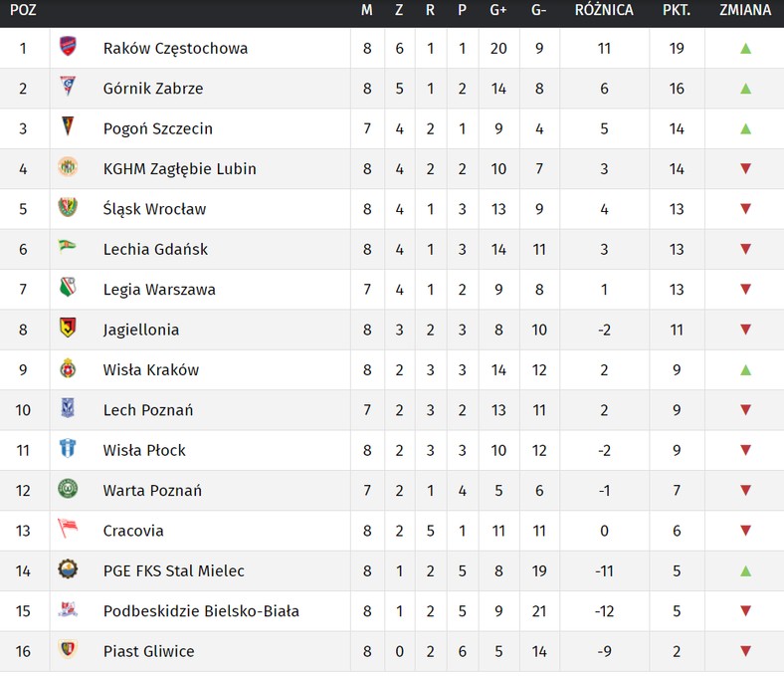Image resolution: width=784 pixels, height=676 pixels.
Task: Open the KGHM Zagłębie Lubin link
Action: point(179,169)
